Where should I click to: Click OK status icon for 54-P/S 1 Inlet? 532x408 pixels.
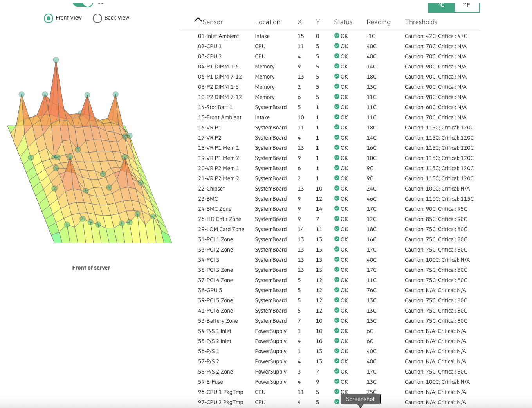click(x=337, y=331)
